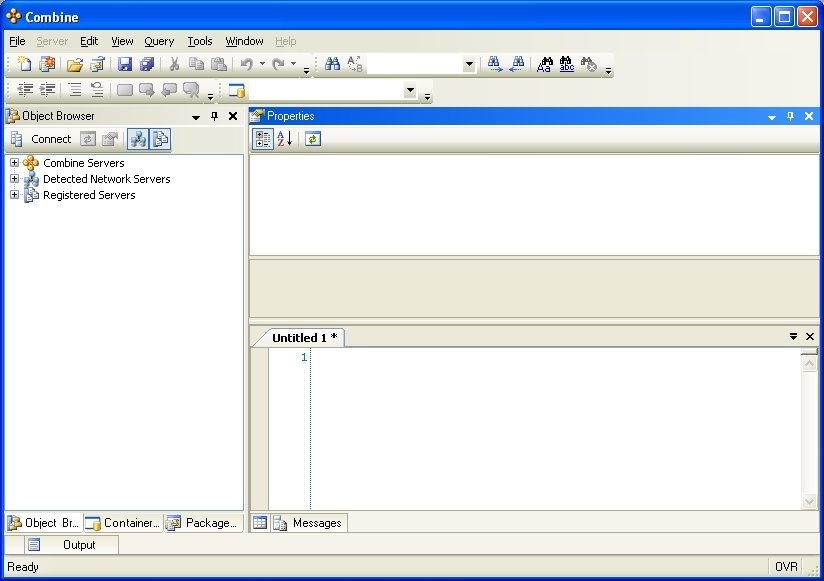Select the Detected Network Servers item
The height and width of the screenshot is (581, 824).
point(106,179)
